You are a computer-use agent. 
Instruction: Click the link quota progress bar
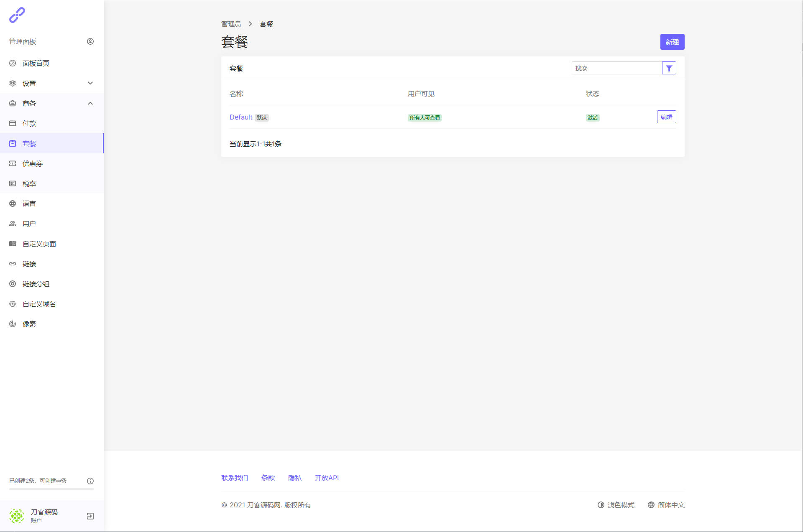click(x=51, y=489)
